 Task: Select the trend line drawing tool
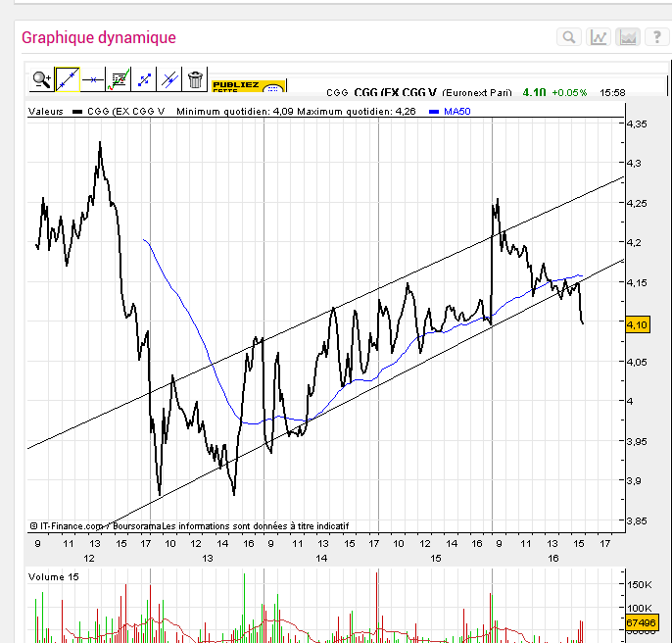pyautogui.click(x=67, y=79)
